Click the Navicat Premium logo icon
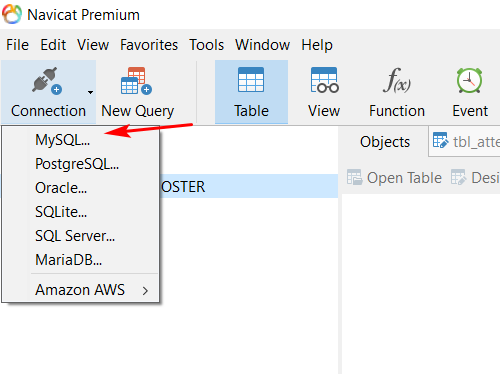 (12, 14)
